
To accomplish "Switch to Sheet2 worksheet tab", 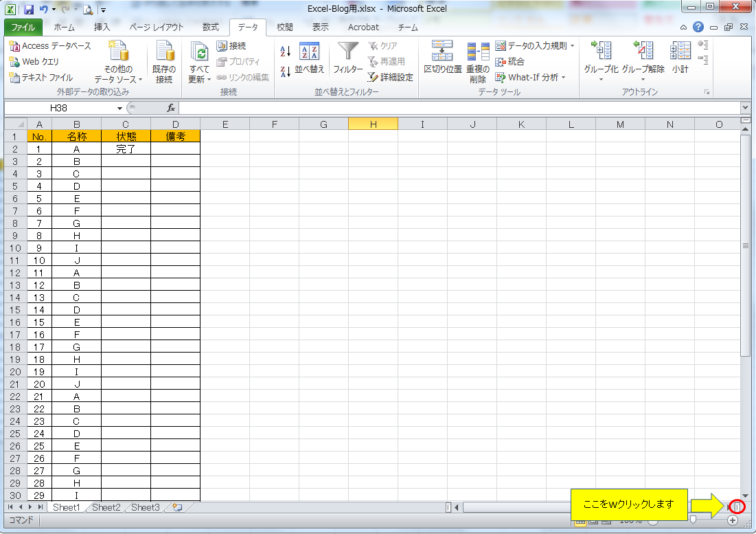I will tap(105, 507).
